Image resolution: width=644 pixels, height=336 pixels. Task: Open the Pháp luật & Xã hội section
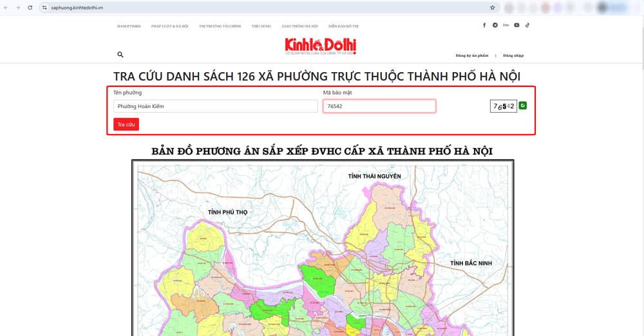pyautogui.click(x=169, y=26)
